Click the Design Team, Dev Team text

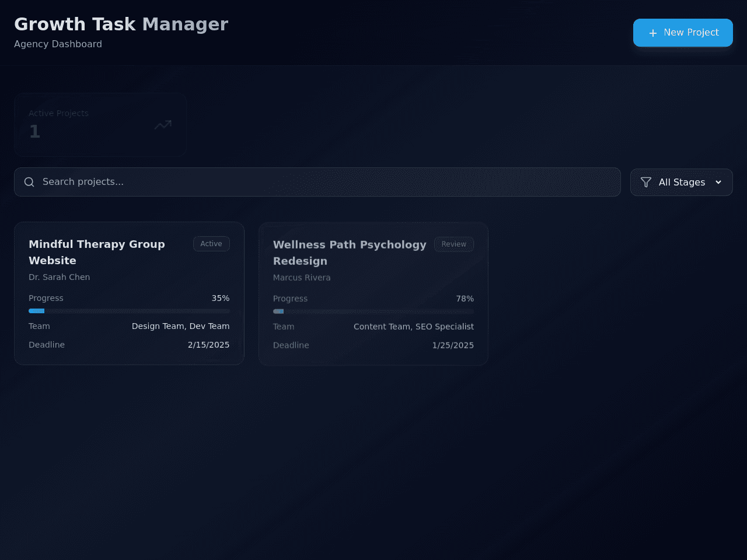(x=181, y=326)
